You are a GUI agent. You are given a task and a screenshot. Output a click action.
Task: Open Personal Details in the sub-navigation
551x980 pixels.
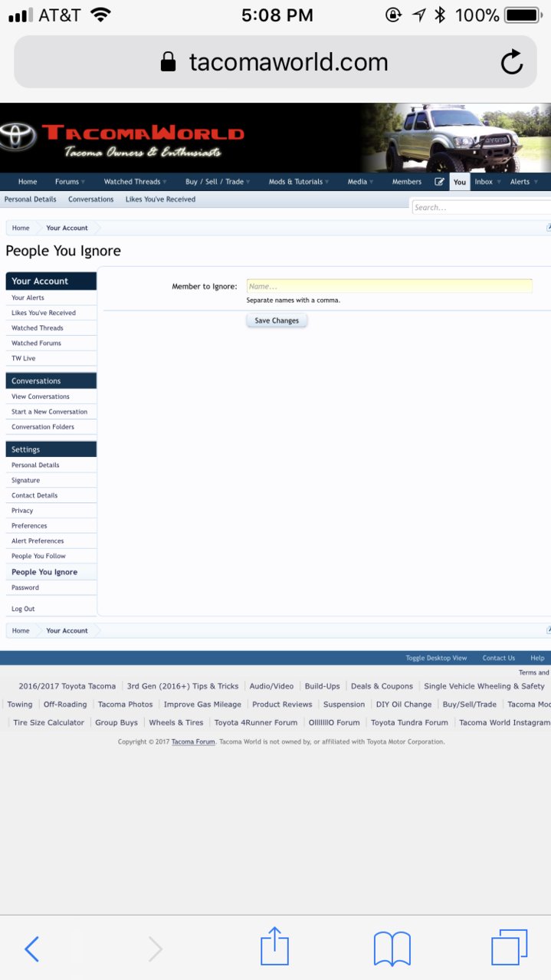point(31,199)
